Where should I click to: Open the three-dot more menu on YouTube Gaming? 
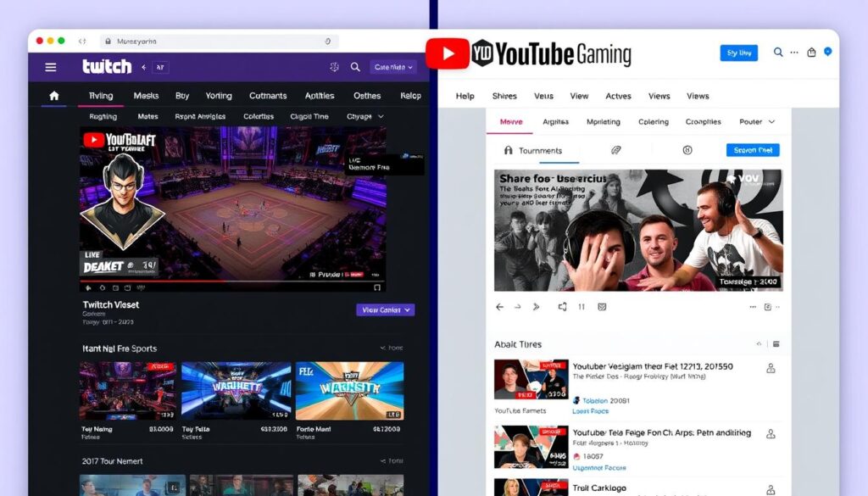pos(794,53)
